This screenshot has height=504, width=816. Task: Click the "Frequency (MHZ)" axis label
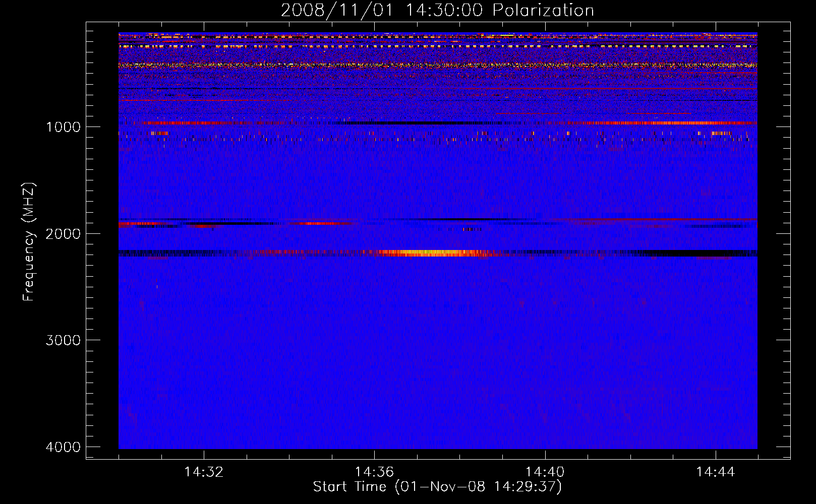click(29, 242)
